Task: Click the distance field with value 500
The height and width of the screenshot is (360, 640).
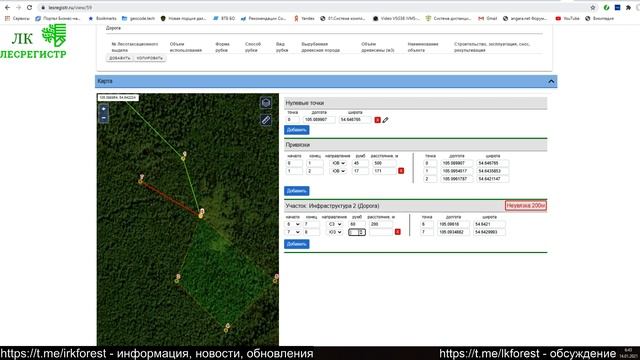Action: (384, 163)
